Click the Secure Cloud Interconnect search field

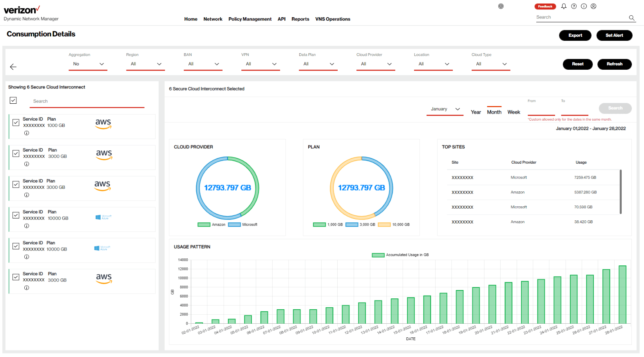[87, 101]
